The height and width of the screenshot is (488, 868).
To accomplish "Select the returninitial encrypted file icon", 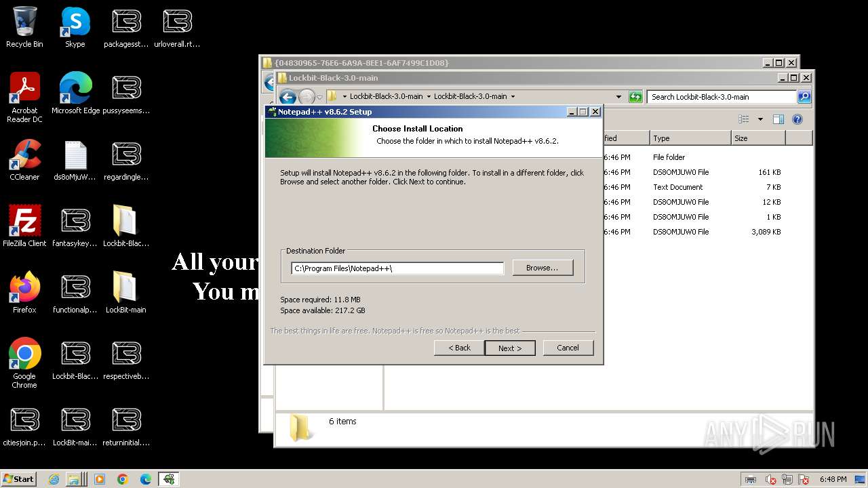I will 126,426.
